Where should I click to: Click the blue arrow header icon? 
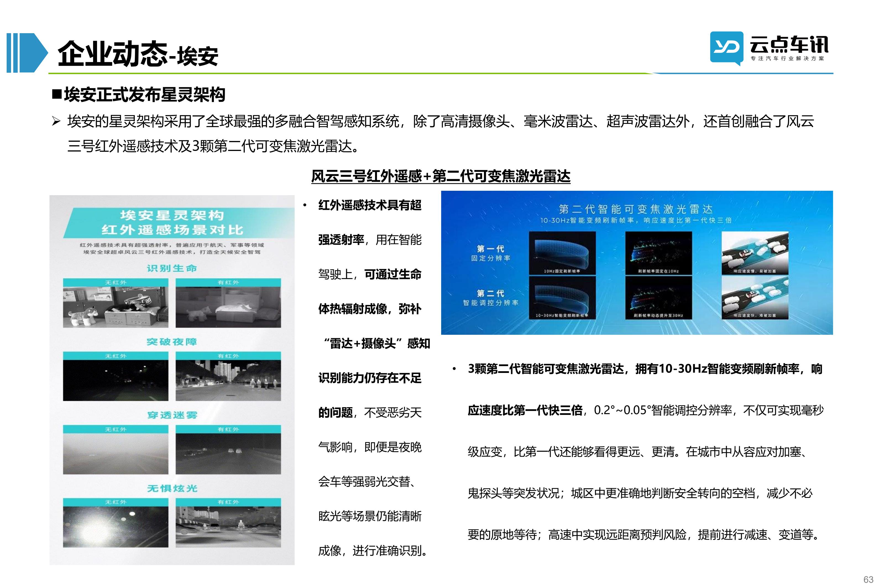pos(27,53)
